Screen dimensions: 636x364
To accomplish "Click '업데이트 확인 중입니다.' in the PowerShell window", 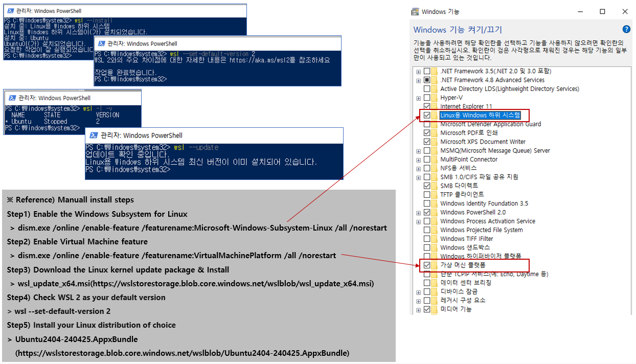I will [128, 154].
